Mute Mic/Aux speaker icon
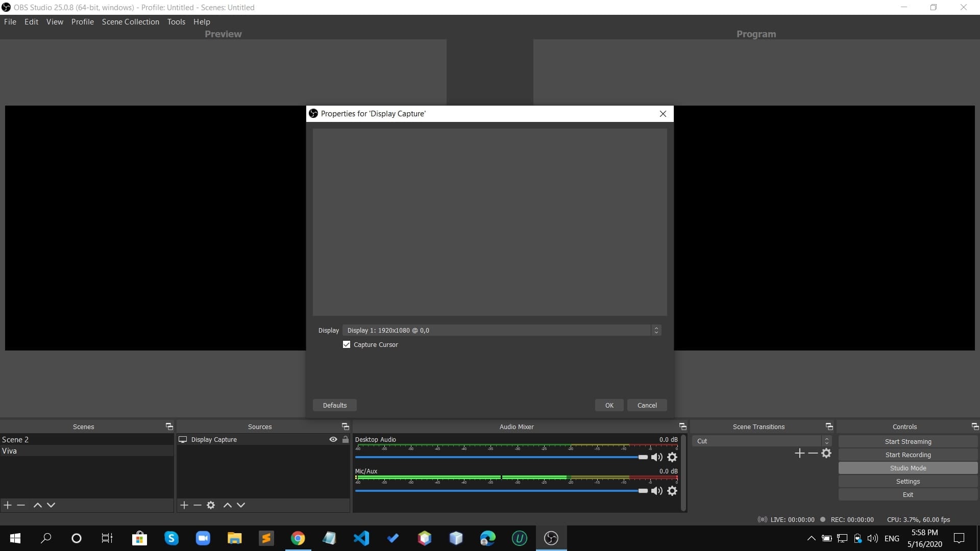The height and width of the screenshot is (551, 980). pyautogui.click(x=657, y=491)
